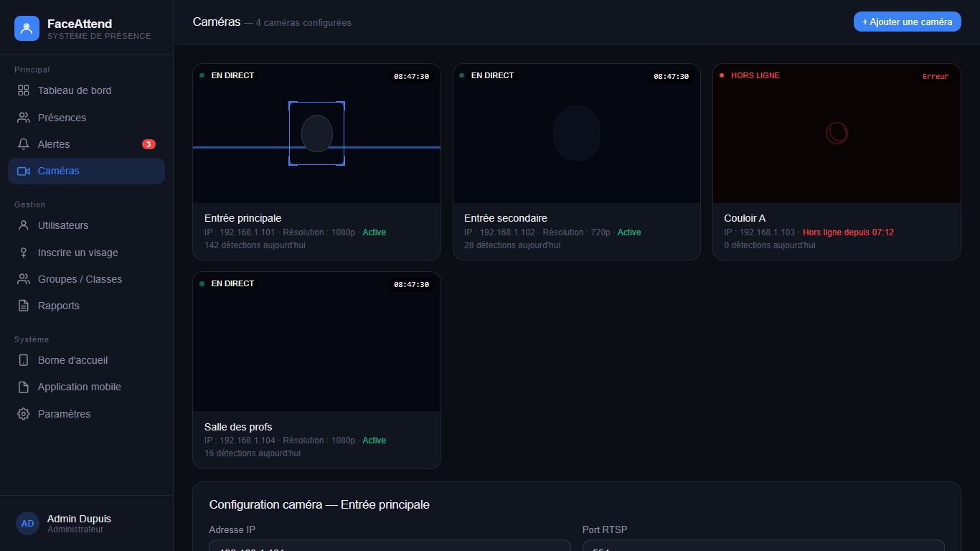Select the Couloir A offline feed
The height and width of the screenshot is (551, 980).
coord(837,133)
